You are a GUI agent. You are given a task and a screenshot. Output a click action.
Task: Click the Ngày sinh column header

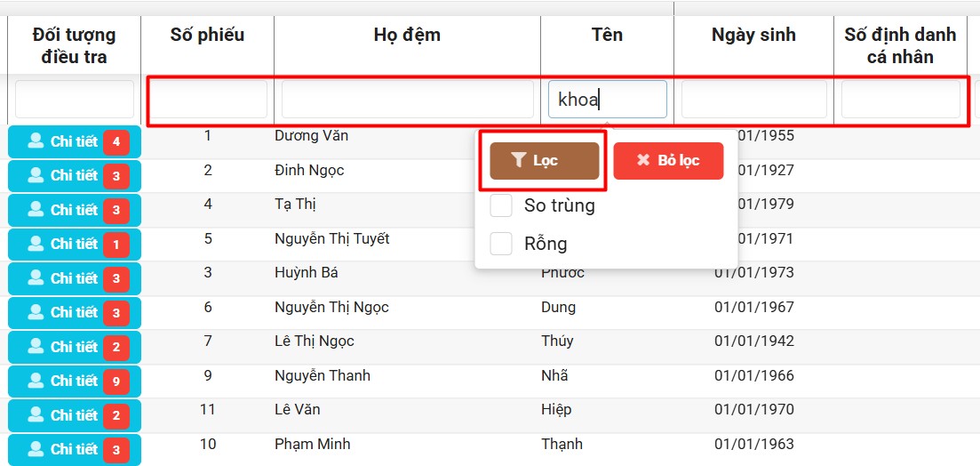tap(753, 36)
